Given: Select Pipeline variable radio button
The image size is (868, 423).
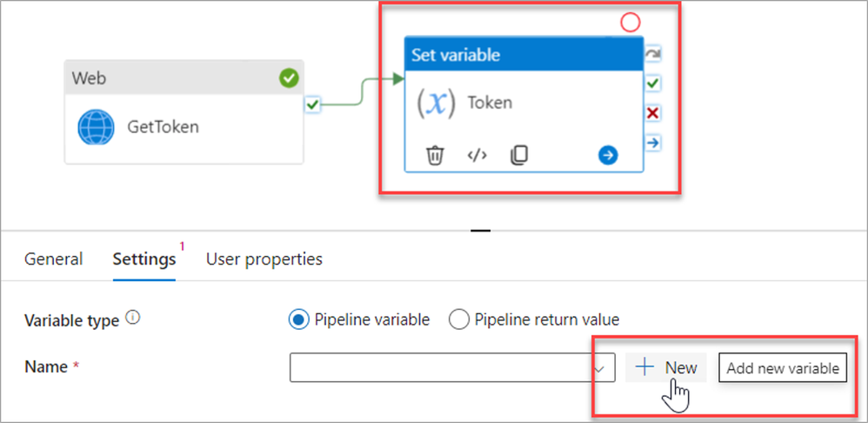Looking at the screenshot, I should (x=298, y=319).
